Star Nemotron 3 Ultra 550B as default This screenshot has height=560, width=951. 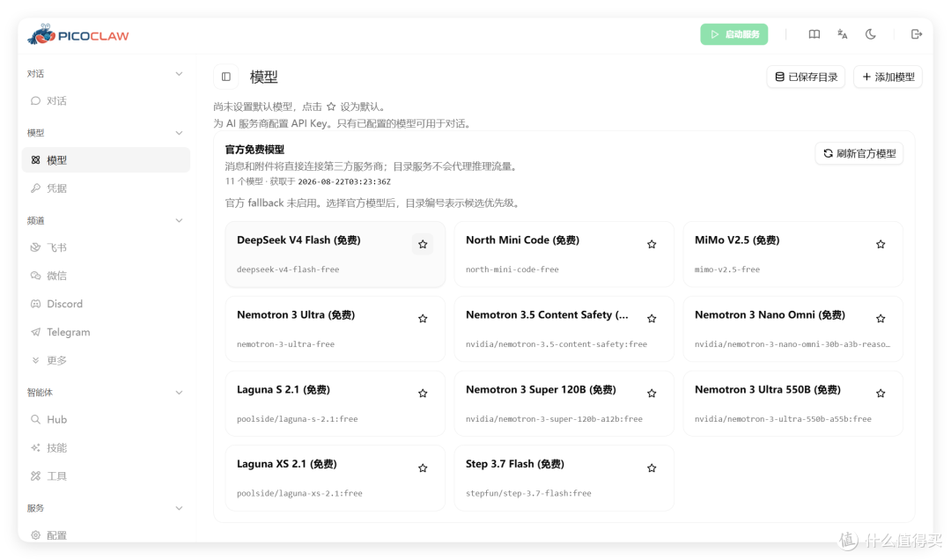pos(881,394)
